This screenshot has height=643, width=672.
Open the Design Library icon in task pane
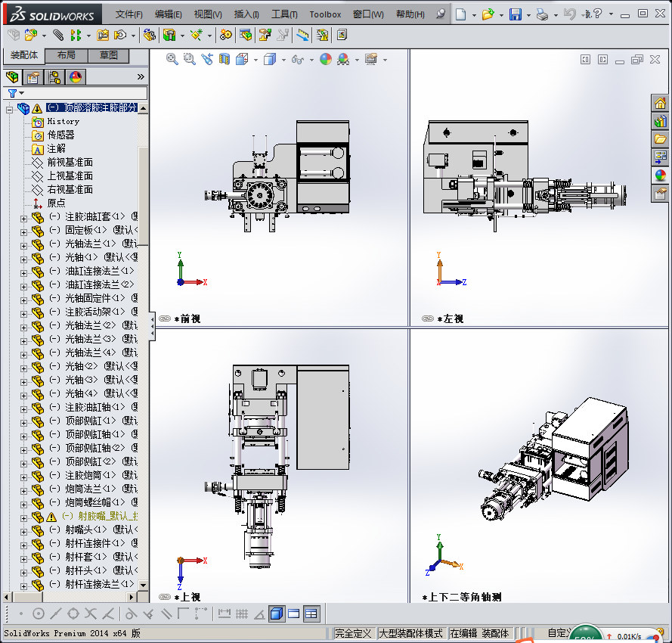point(660,121)
